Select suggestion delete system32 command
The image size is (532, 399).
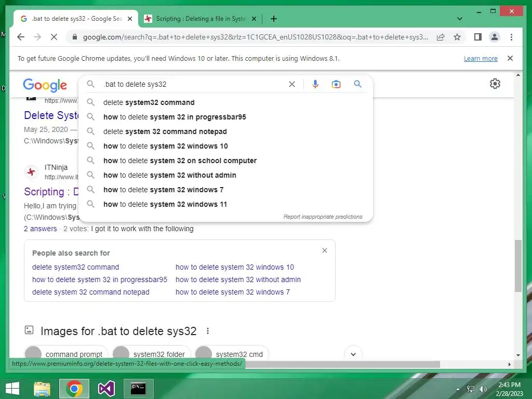pyautogui.click(x=225, y=102)
